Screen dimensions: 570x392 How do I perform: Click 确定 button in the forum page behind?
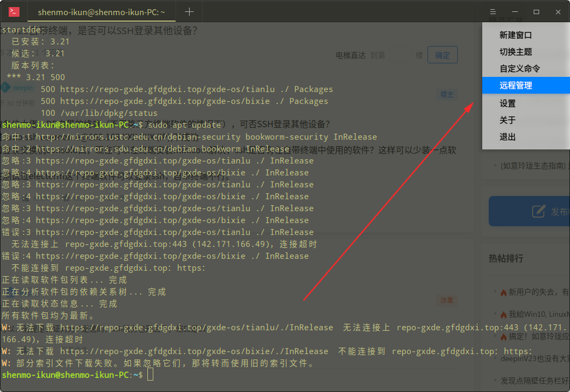point(443,55)
